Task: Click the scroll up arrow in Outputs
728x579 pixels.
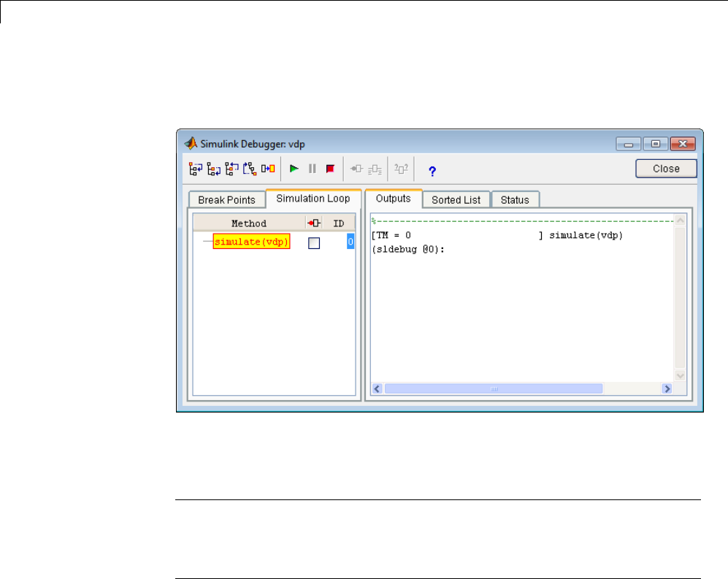Action: tap(681, 221)
